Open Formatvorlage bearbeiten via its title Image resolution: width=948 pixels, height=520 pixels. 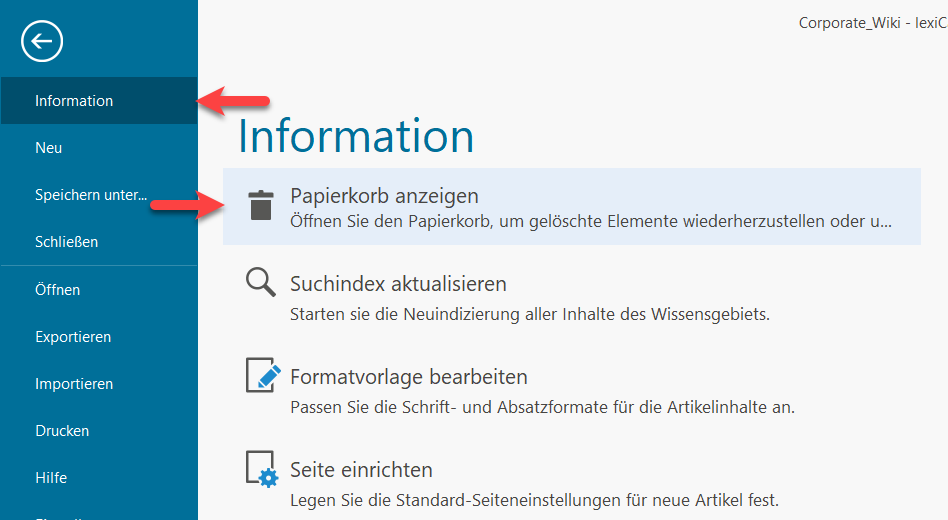[408, 377]
